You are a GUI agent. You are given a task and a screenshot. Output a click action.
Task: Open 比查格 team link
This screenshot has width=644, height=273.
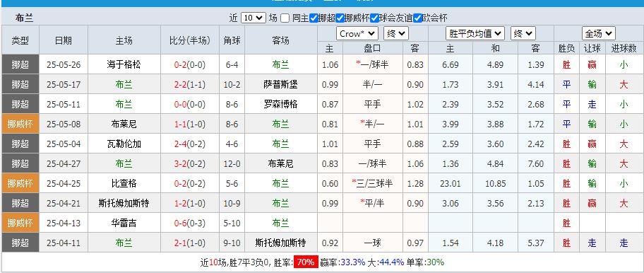click(124, 183)
